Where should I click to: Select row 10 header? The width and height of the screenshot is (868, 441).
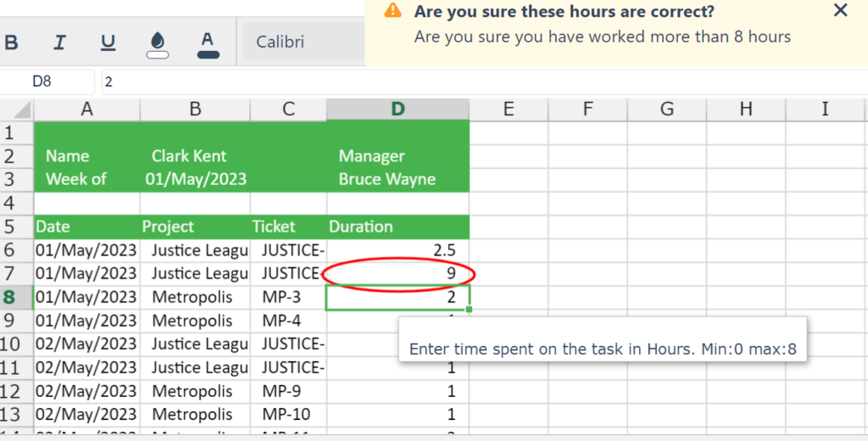click(x=17, y=344)
